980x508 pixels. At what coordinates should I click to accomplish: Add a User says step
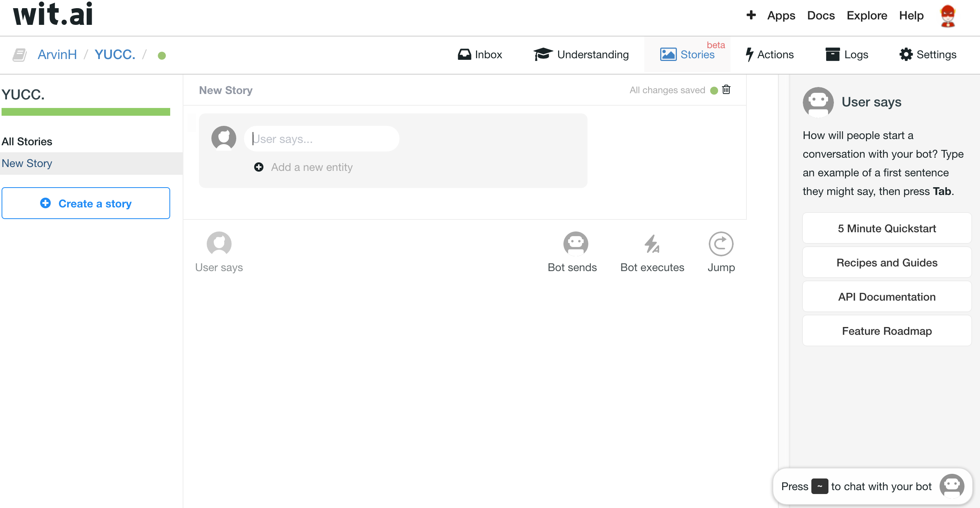coord(219,252)
